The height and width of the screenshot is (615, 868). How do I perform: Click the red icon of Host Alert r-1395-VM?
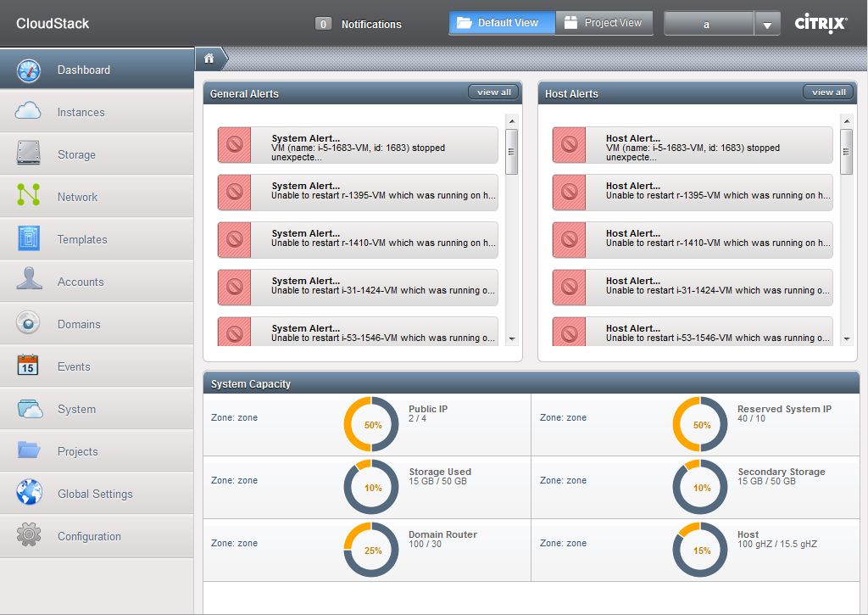[569, 193]
